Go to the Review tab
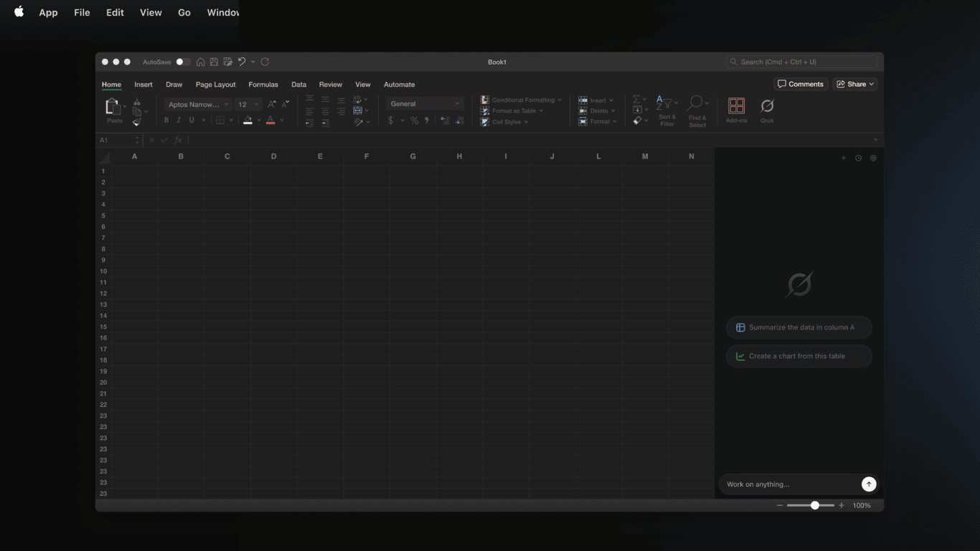Viewport: 980px width, 551px height. (x=331, y=85)
